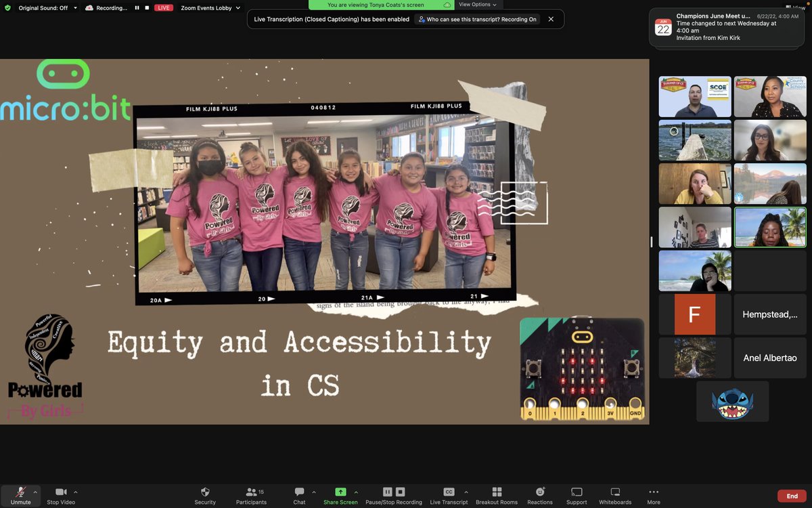The height and width of the screenshot is (508, 812).
Task: Select the woman with County Schools background thumbnail
Action: click(770, 97)
